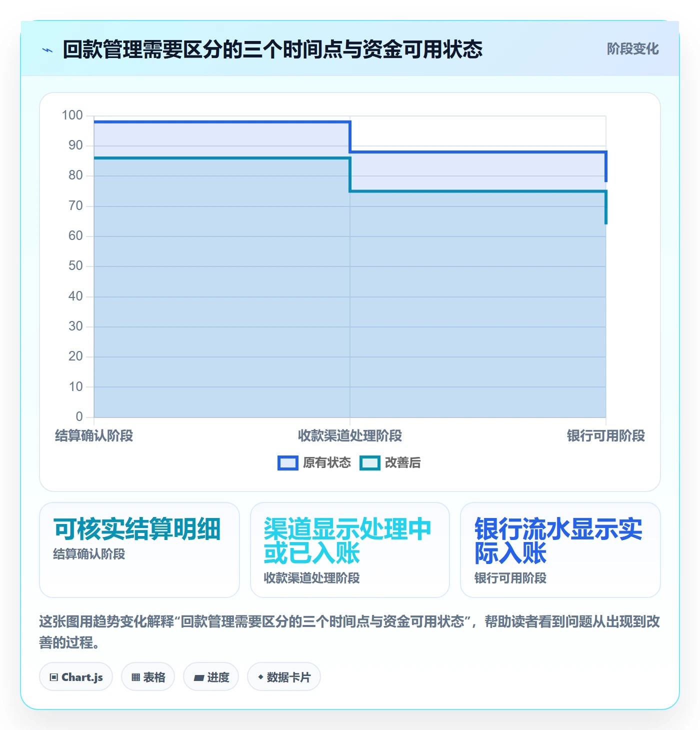Click the 阶段变化 label in header
The width and height of the screenshot is (700, 730).
(632, 49)
